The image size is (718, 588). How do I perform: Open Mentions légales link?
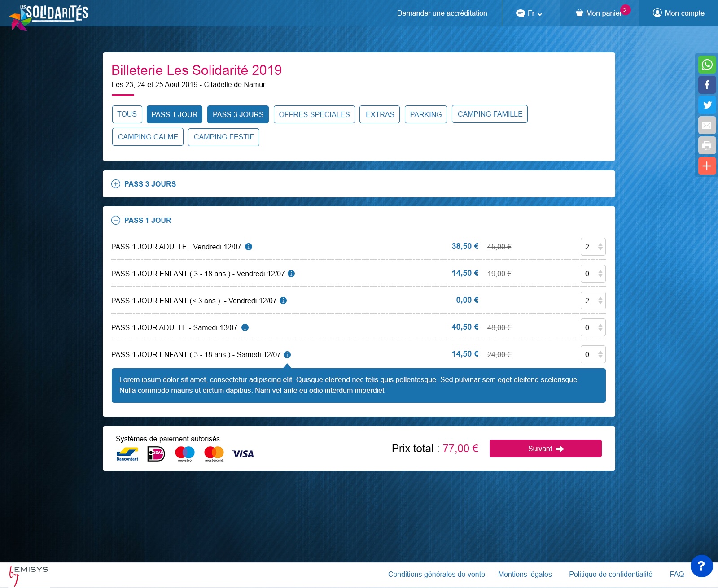(525, 574)
